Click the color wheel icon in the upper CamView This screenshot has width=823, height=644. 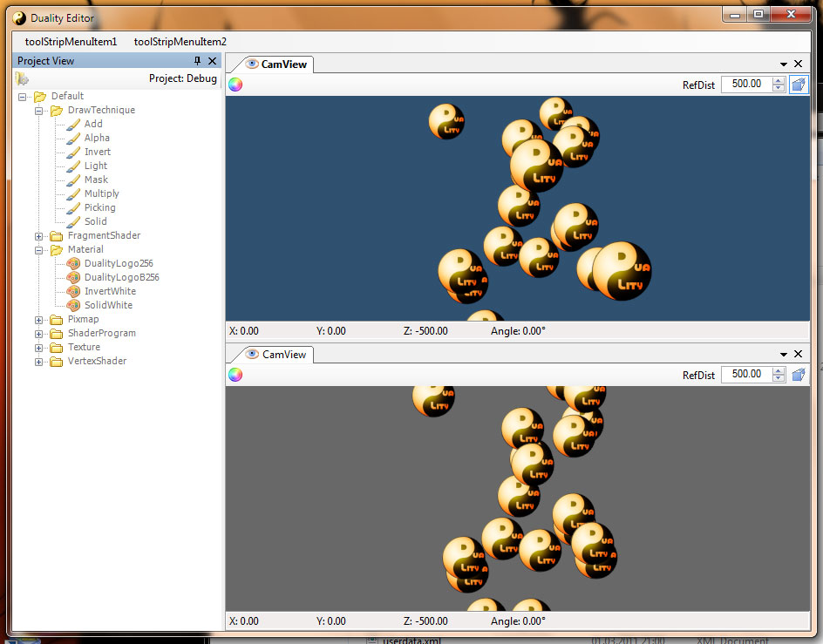(235, 85)
